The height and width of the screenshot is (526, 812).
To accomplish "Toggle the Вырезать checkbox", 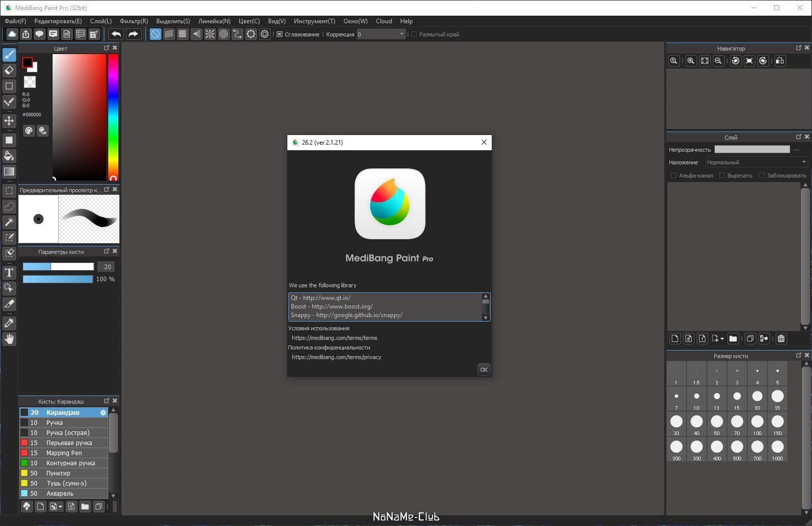I will (x=722, y=176).
